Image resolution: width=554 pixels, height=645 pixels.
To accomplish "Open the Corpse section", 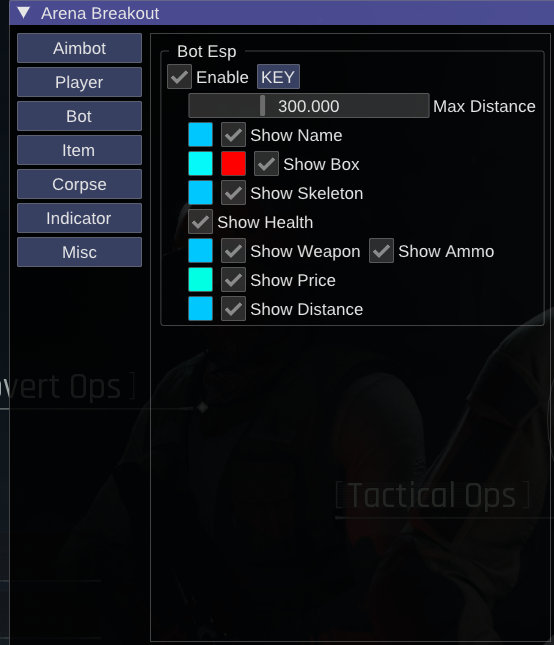I will tap(79, 184).
